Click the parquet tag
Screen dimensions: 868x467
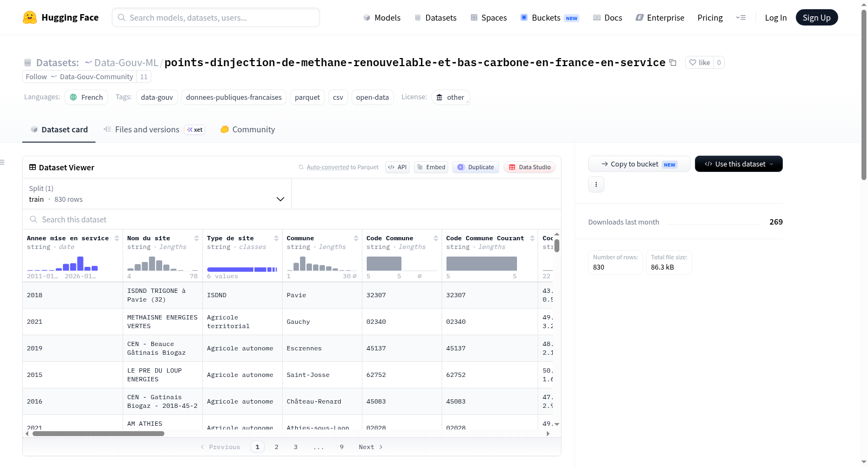(307, 97)
